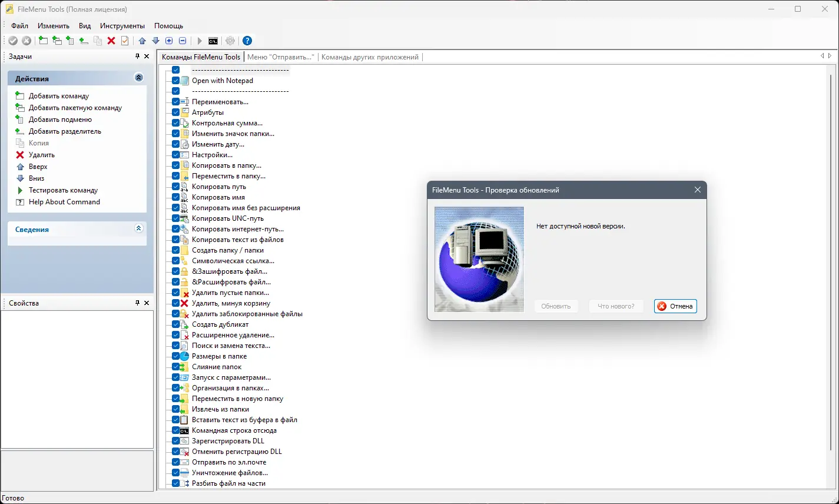Viewport: 839px width, 504px height.
Task: Click the notepad icon of 'Open with Notepad'
Action: click(x=184, y=81)
